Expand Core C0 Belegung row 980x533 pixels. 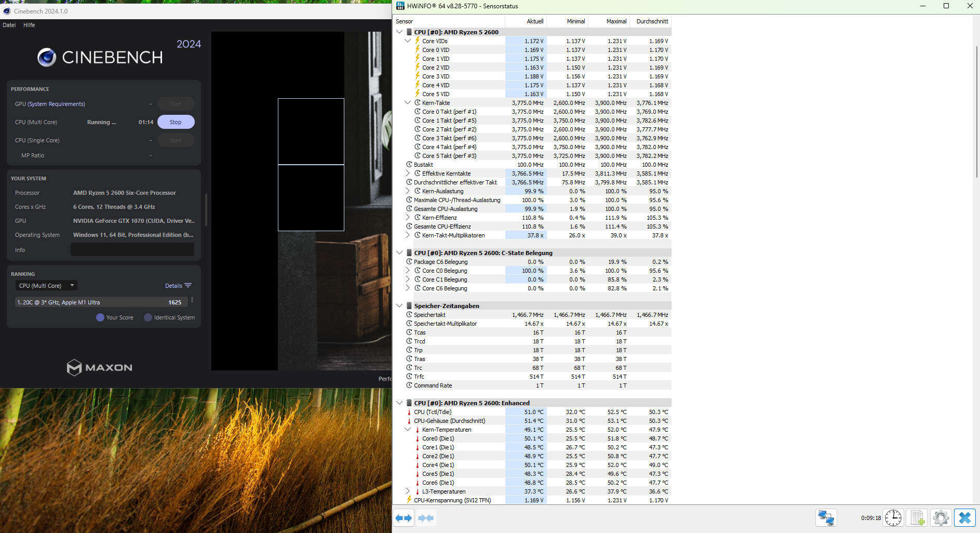click(x=408, y=270)
